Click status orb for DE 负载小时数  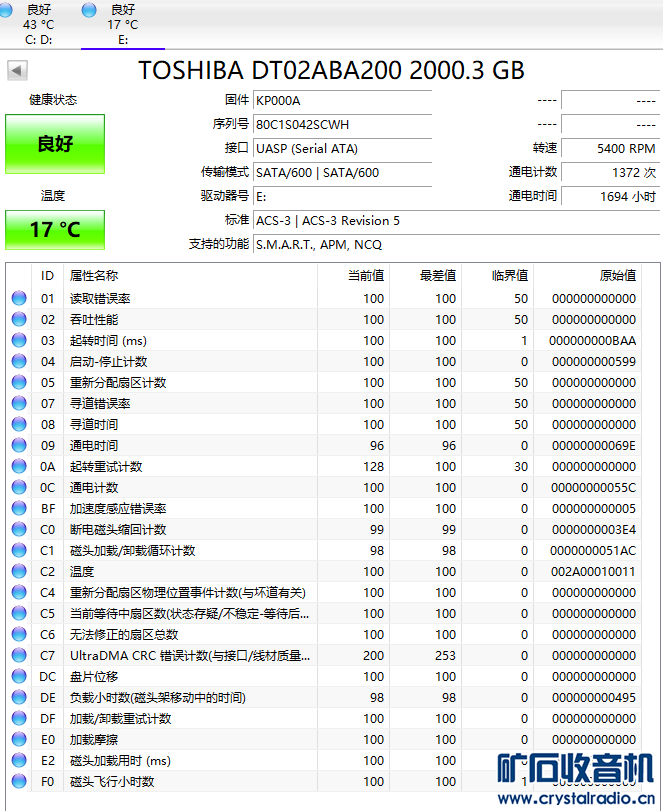pos(19,697)
